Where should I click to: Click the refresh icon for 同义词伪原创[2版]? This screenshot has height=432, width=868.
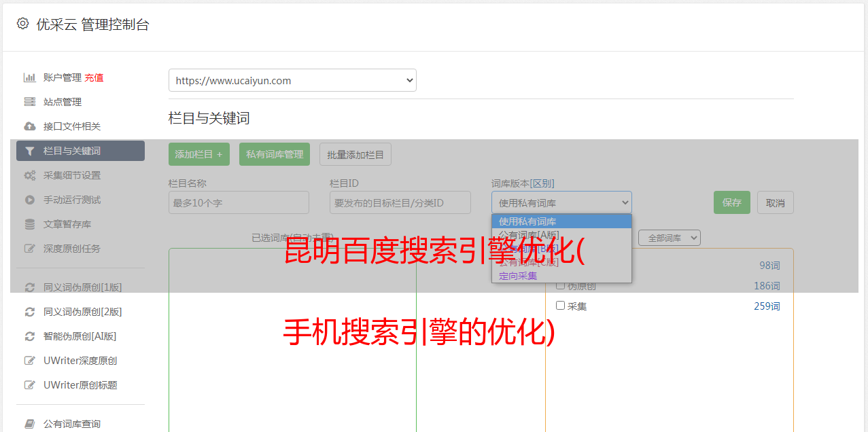pyautogui.click(x=29, y=312)
